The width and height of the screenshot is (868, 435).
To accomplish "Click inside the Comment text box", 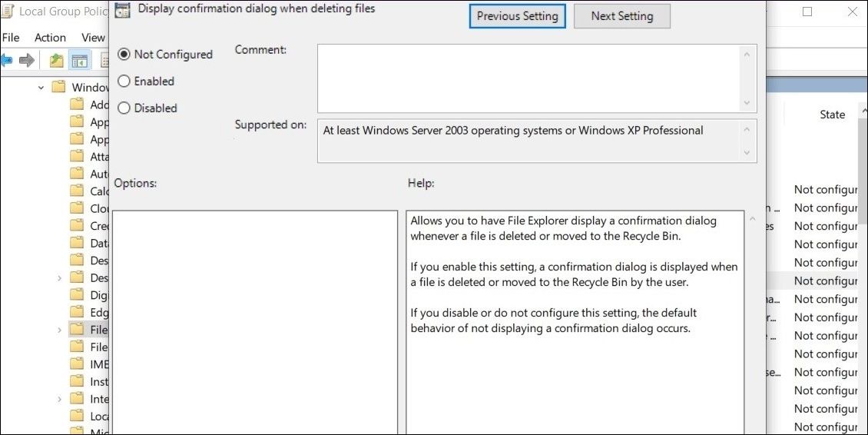I will tap(528, 78).
